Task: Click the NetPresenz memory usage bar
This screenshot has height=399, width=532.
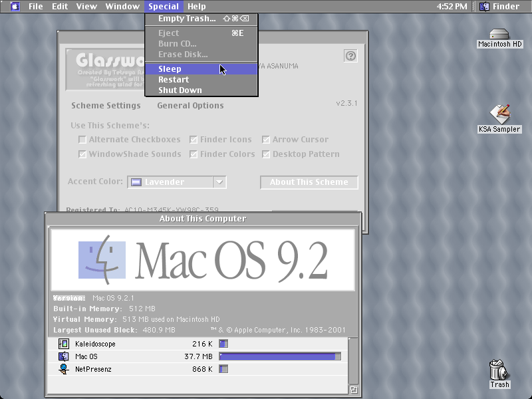Action: point(223,369)
